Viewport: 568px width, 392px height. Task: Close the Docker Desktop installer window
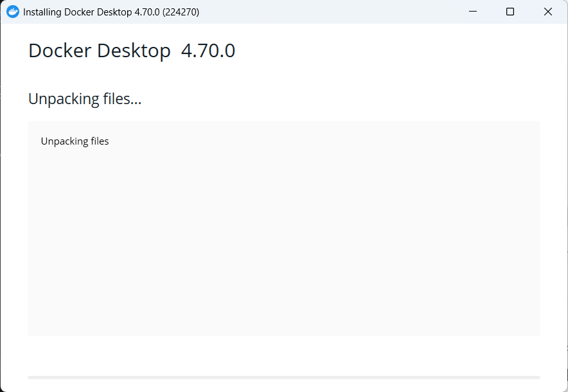(548, 12)
